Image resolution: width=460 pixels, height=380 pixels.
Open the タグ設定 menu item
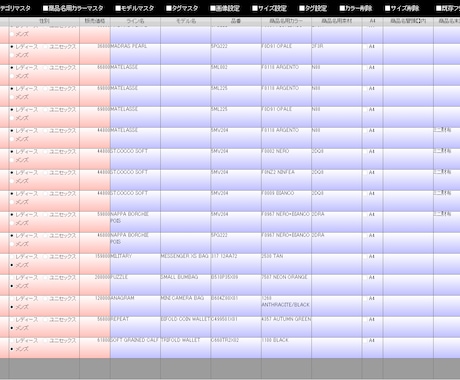pyautogui.click(x=313, y=8)
